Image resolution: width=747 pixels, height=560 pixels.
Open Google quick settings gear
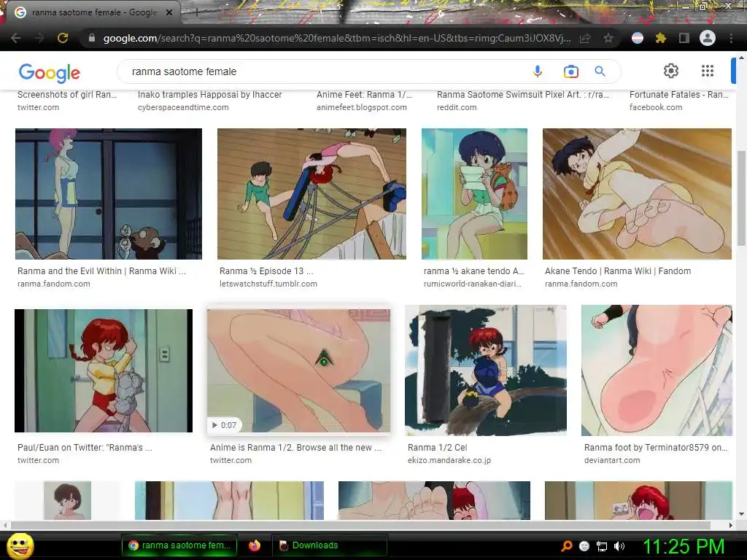pyautogui.click(x=671, y=71)
